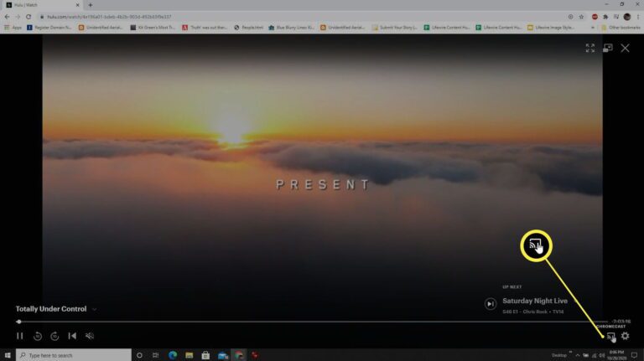Screen dimensions: 644x361
Task: Open the Blue Blurry Lines bookmark
Action: pyautogui.click(x=291, y=28)
